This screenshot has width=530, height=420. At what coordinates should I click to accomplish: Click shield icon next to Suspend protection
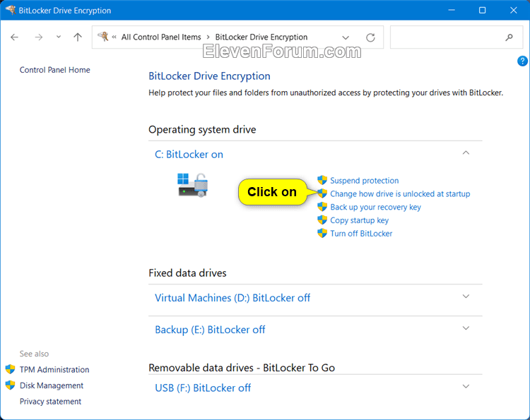click(x=322, y=180)
